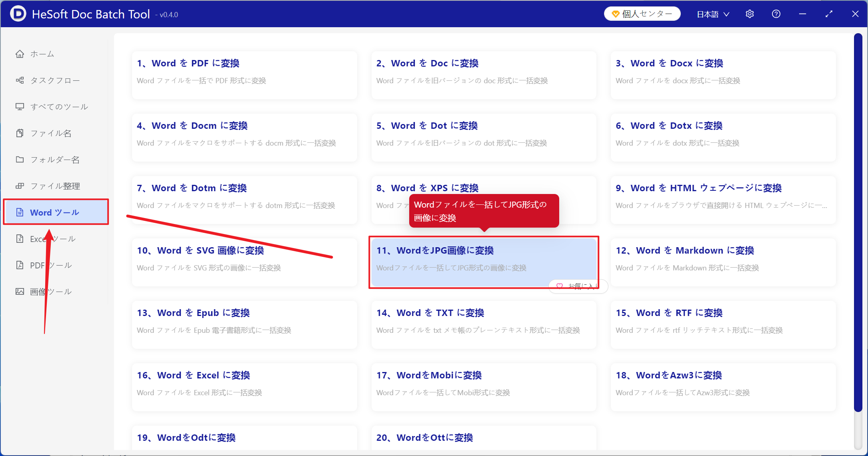Open Word を Dotx に変換 card
The image size is (868, 456).
click(723, 137)
